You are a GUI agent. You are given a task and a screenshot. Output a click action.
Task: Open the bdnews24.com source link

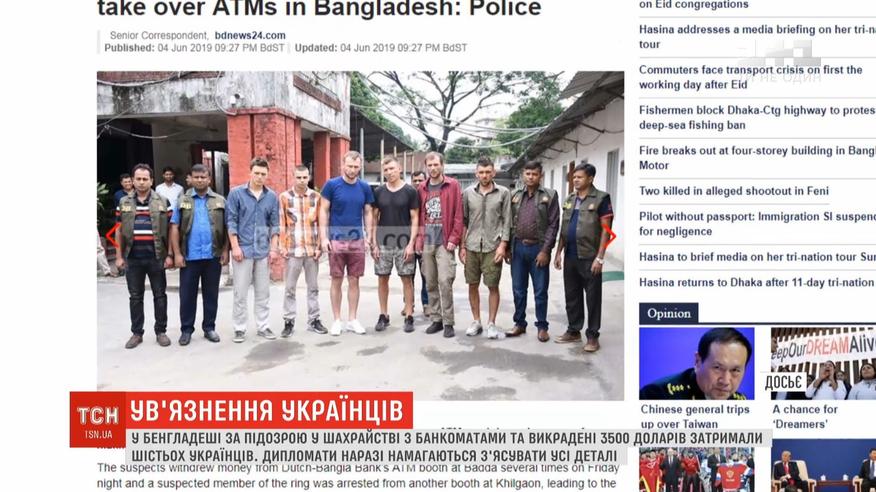(250, 35)
